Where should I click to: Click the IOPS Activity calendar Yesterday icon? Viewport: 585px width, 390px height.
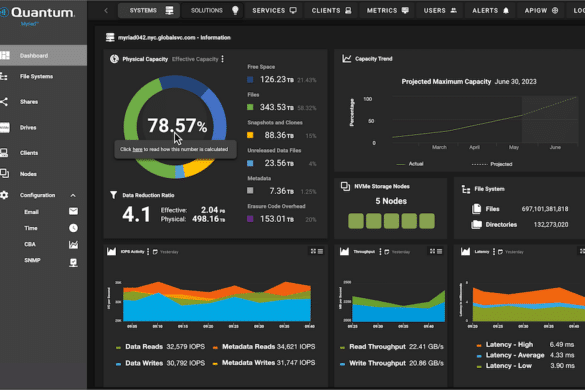coord(155,252)
